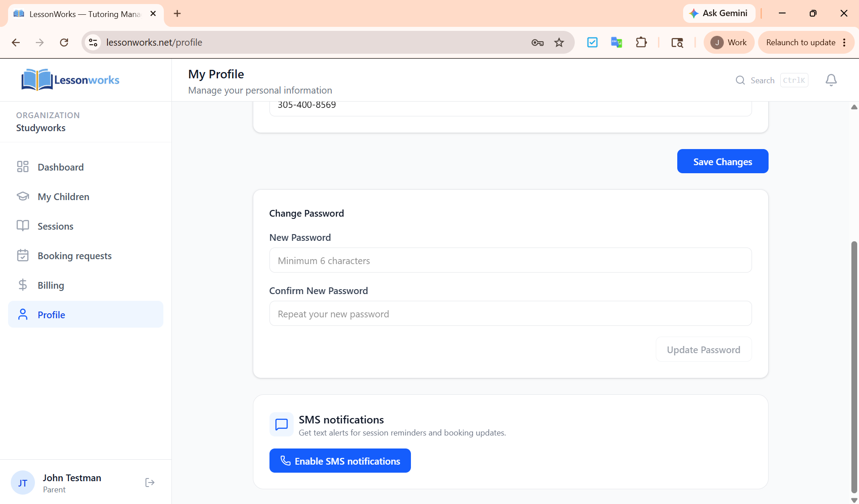This screenshot has height=504, width=859.
Task: Click the scrollbar up arrow
Action: coord(854,107)
